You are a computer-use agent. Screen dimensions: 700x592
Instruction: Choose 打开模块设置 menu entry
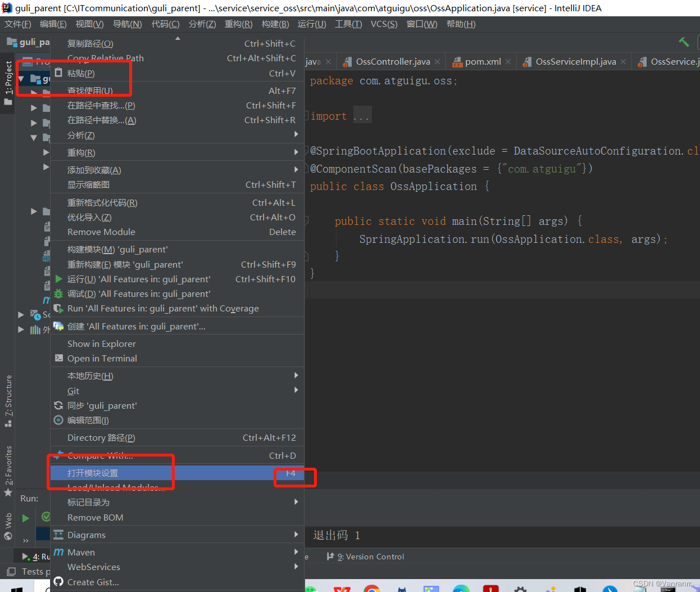(177, 473)
